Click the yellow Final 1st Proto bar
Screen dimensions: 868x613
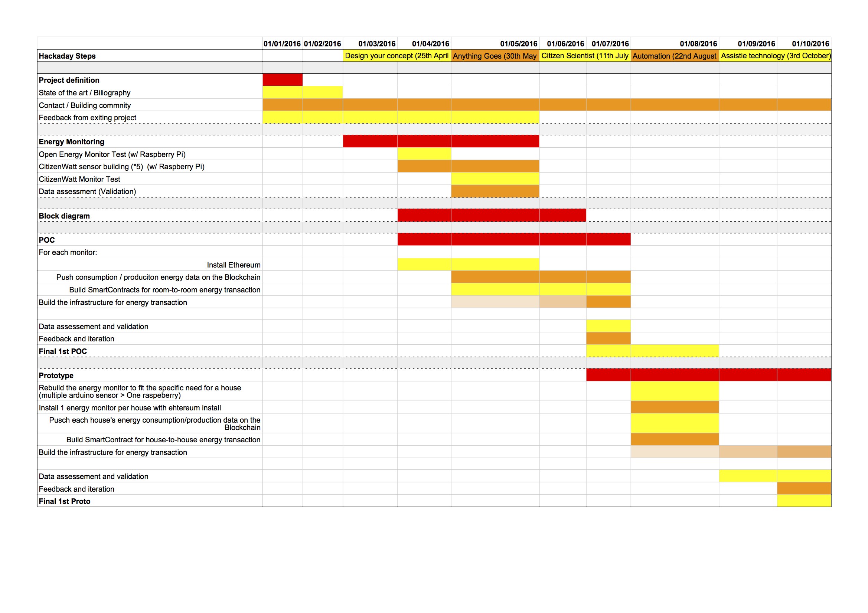(804, 501)
